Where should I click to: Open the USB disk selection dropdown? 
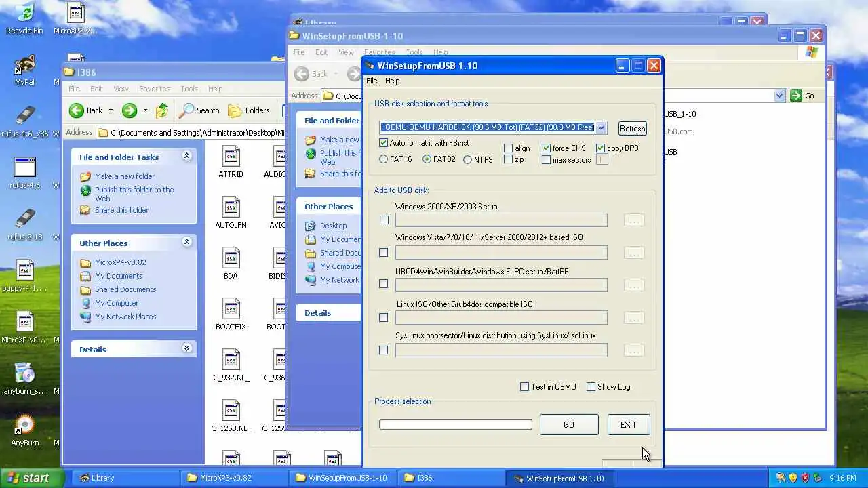click(x=601, y=127)
